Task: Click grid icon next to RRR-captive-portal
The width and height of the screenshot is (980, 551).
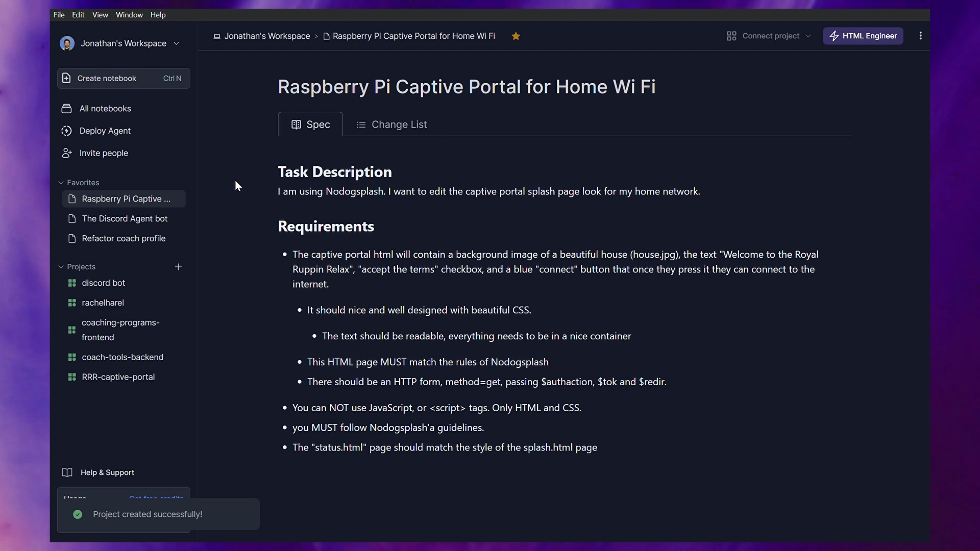Action: [x=72, y=377]
